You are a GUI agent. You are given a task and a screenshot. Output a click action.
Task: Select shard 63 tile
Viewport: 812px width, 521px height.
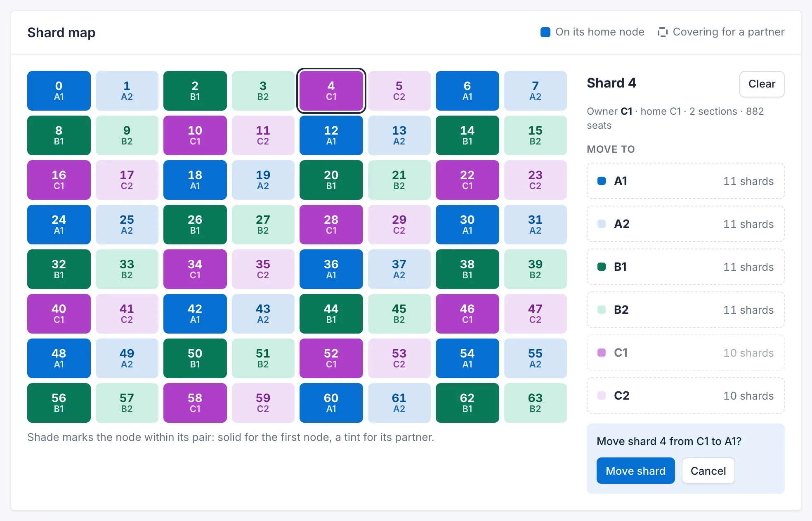click(536, 403)
